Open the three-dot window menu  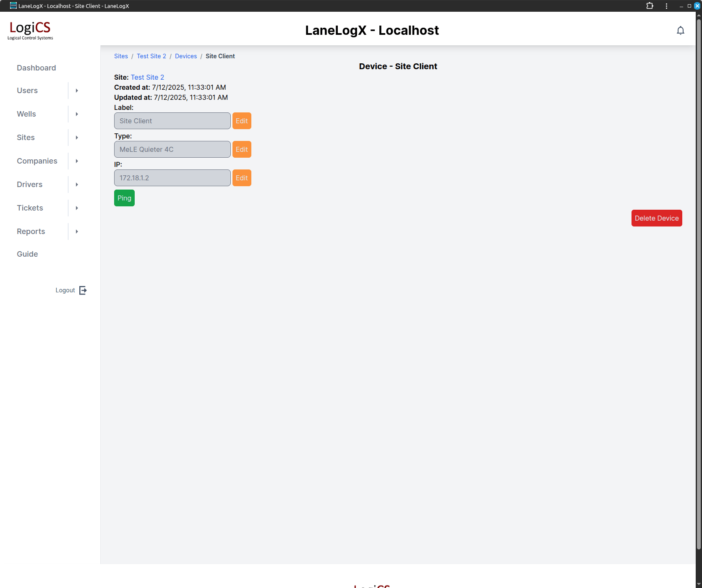click(x=666, y=6)
